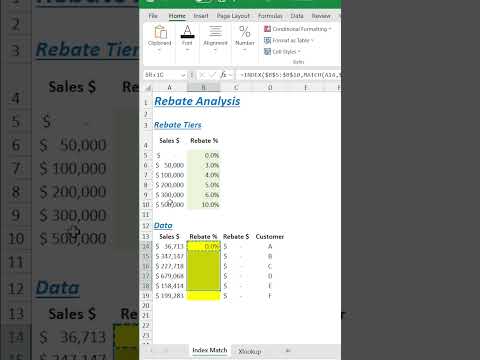Switch to the Insert ribbon tab
Screen dimensions: 480x360
201,16
